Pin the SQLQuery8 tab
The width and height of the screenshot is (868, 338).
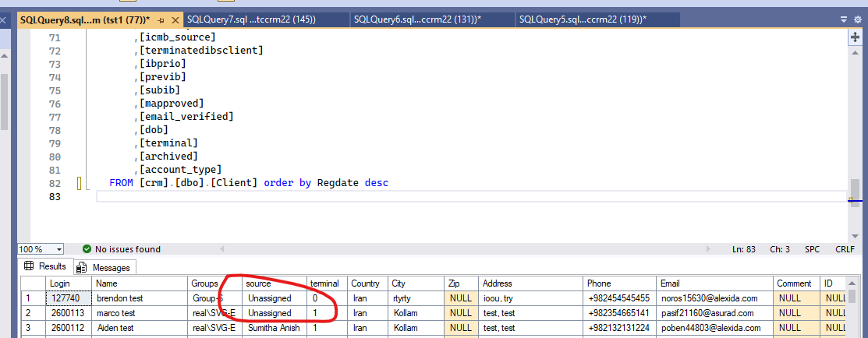(x=160, y=19)
